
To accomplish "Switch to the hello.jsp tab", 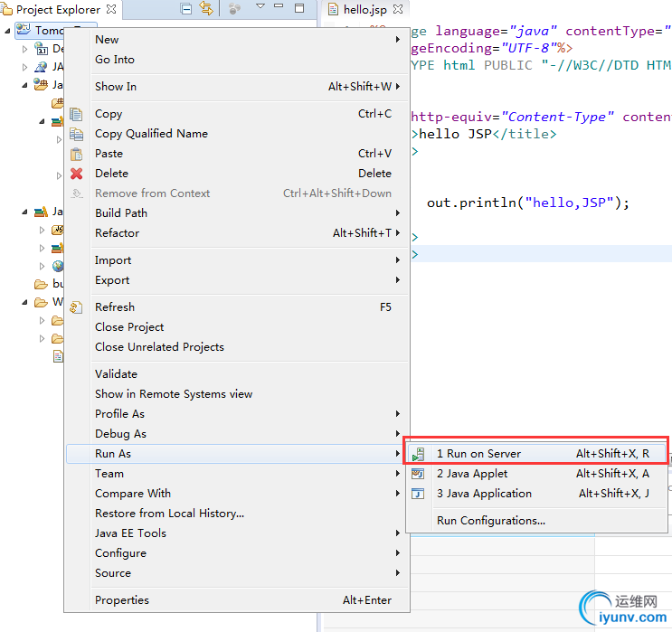I will pos(364,9).
